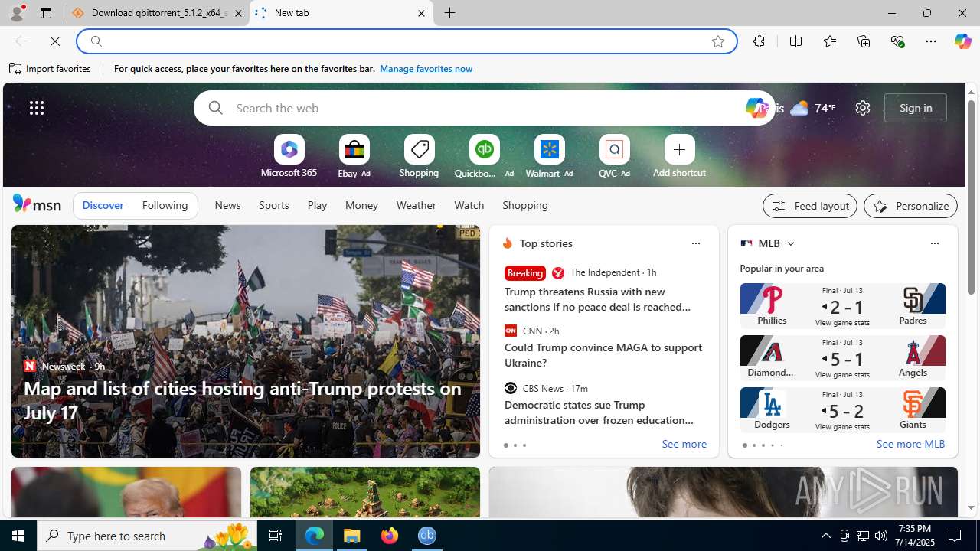Viewport: 980px width, 551px height.
Task: Open the browser profile icon
Action: click(x=16, y=13)
